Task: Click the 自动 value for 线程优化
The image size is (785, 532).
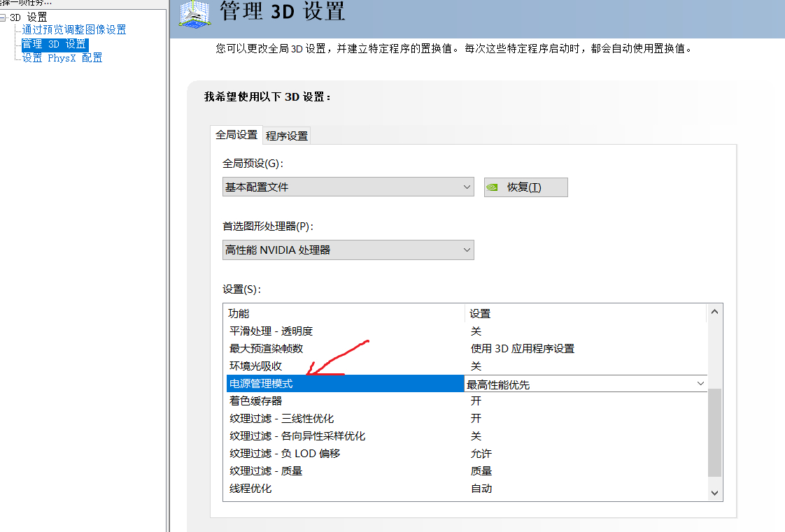Action: click(x=481, y=489)
